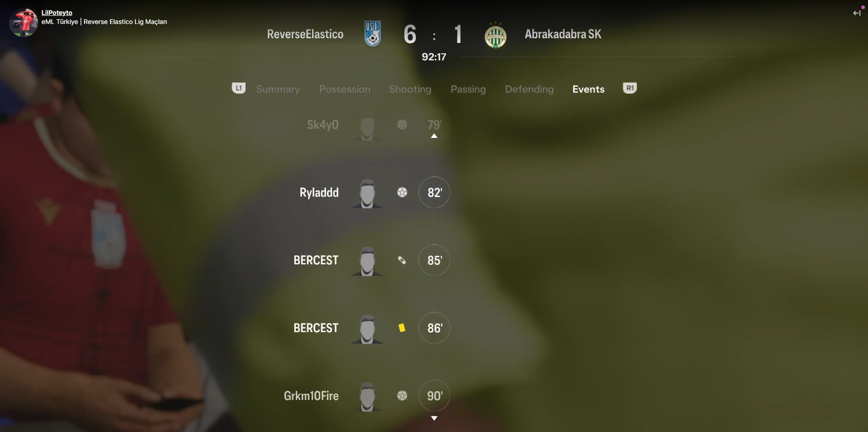Open the Defending stats tab
This screenshot has height=432, width=868.
coord(529,89)
